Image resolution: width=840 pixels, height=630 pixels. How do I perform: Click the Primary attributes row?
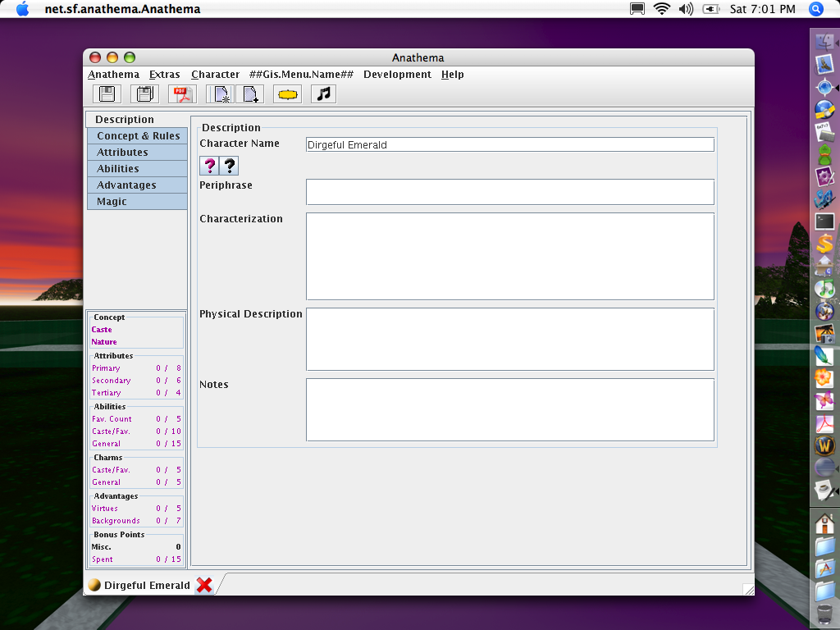pos(136,368)
